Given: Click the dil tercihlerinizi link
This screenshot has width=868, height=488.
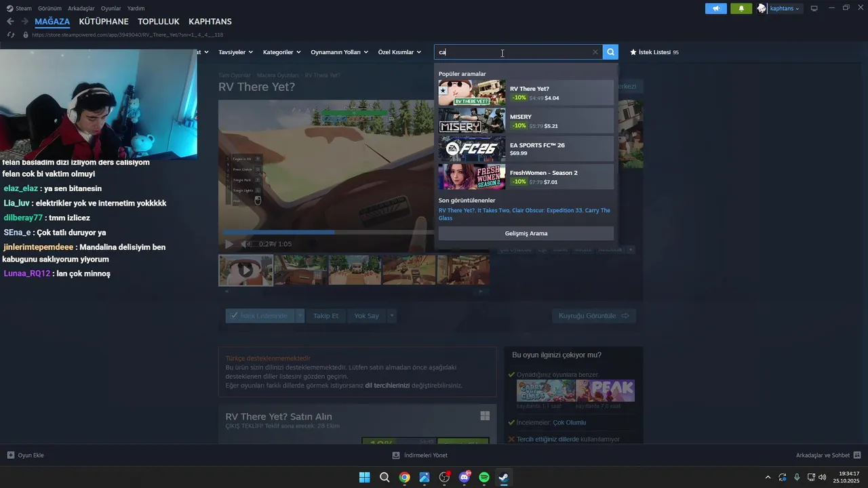Looking at the screenshot, I should pyautogui.click(x=387, y=385).
